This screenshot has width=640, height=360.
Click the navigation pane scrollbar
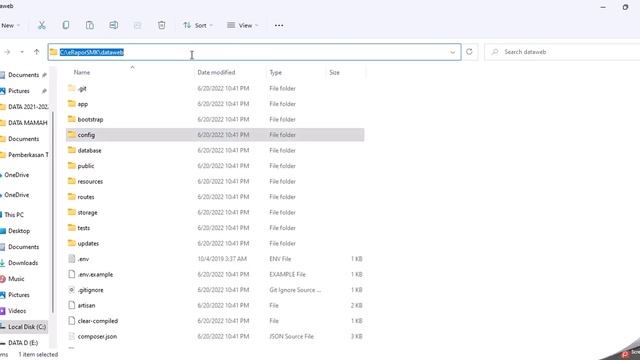tap(53, 212)
